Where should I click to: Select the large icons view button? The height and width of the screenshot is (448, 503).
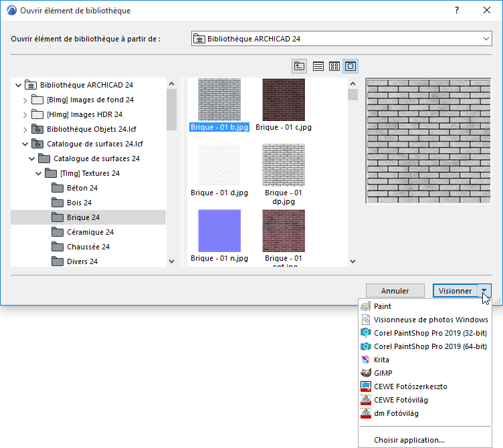[350, 66]
